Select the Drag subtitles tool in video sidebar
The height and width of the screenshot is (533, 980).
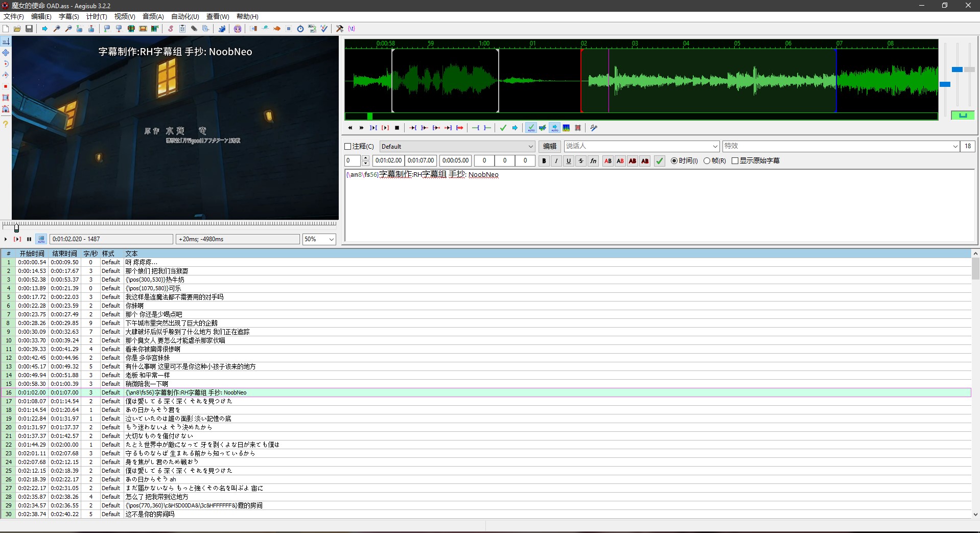pos(6,53)
